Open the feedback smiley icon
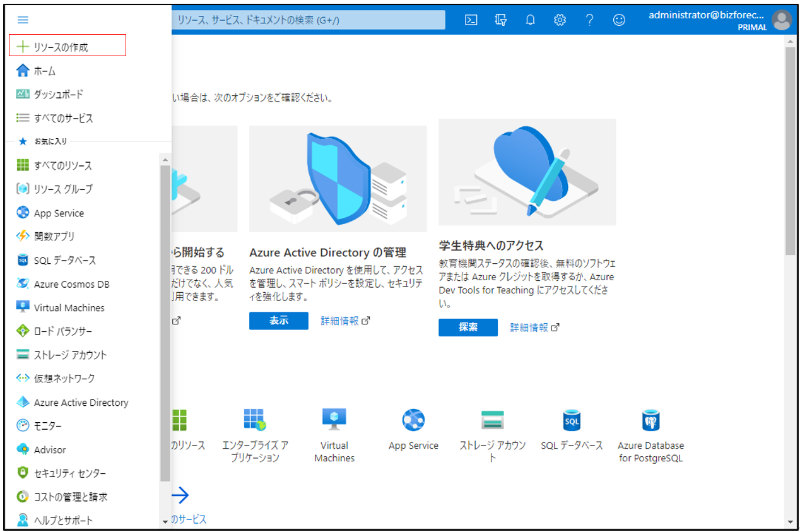The width and height of the screenshot is (800, 532). tap(619, 20)
